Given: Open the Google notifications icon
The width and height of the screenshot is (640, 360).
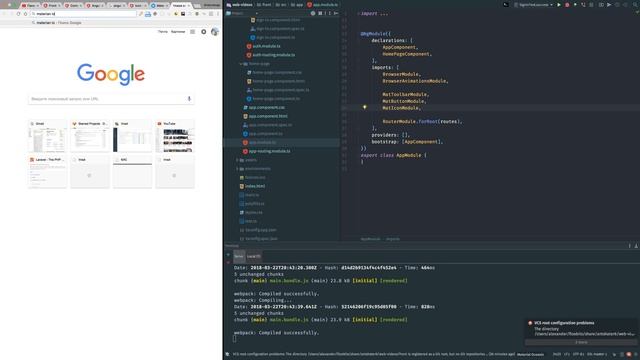Looking at the screenshot, I should pos(203,31).
